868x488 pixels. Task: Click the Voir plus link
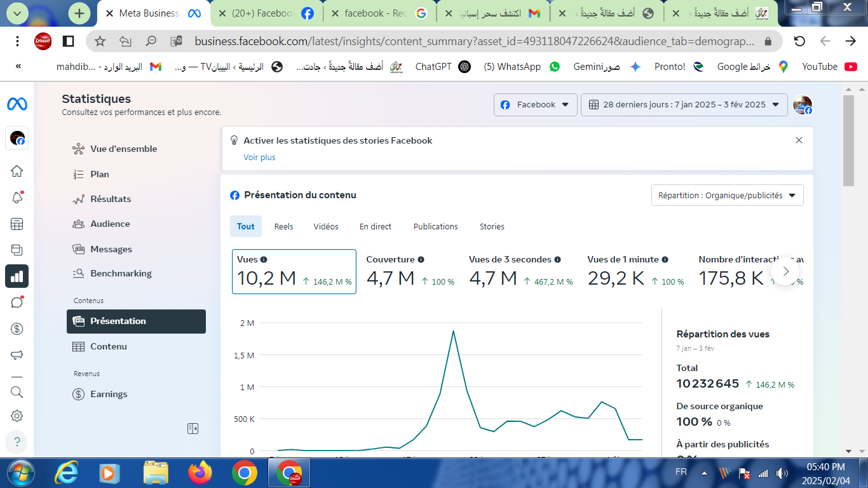pyautogui.click(x=259, y=157)
